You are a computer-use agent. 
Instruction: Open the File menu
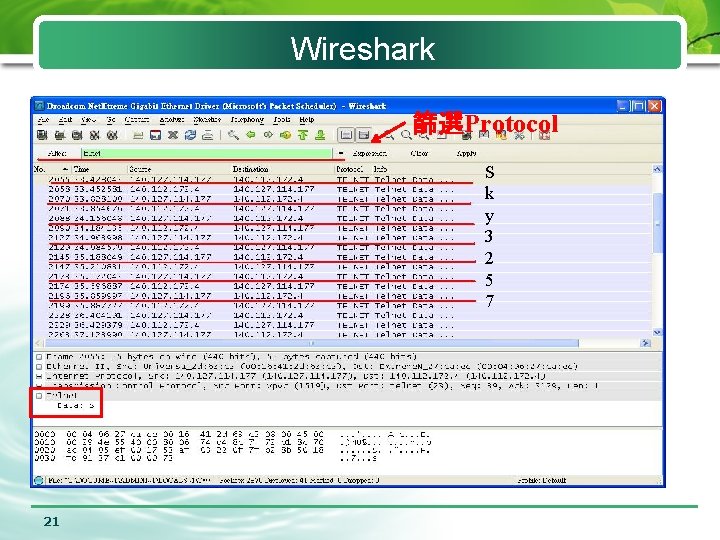[43, 119]
